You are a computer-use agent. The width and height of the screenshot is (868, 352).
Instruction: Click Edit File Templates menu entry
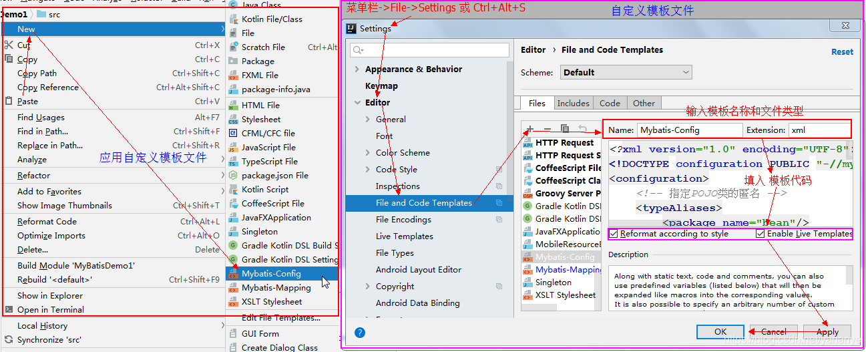tap(282, 317)
